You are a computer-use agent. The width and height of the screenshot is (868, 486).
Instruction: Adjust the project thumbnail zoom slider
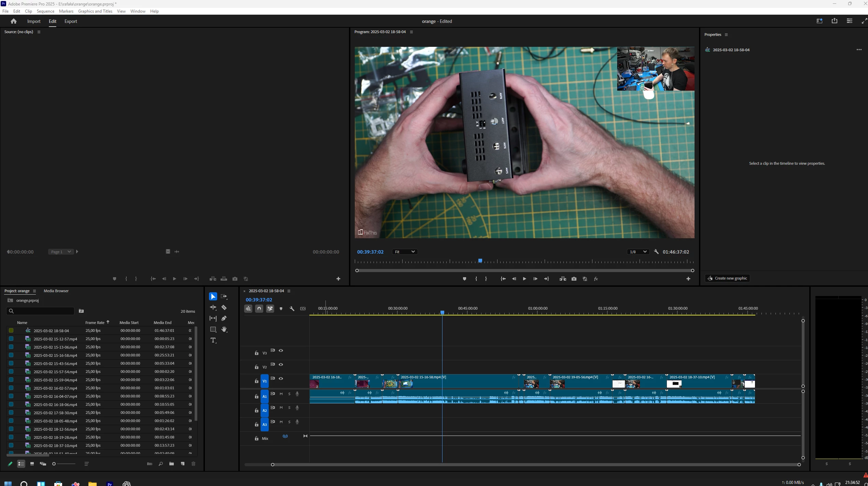coord(54,464)
